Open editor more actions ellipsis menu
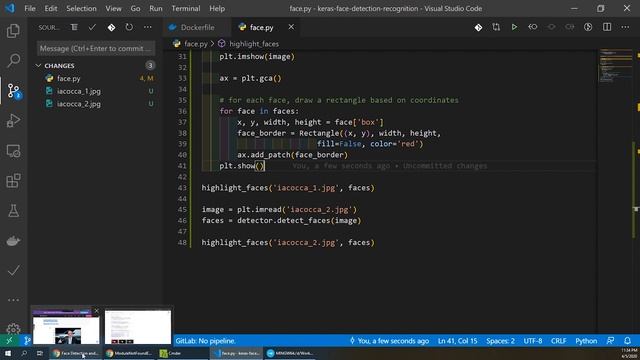 (x=625, y=27)
